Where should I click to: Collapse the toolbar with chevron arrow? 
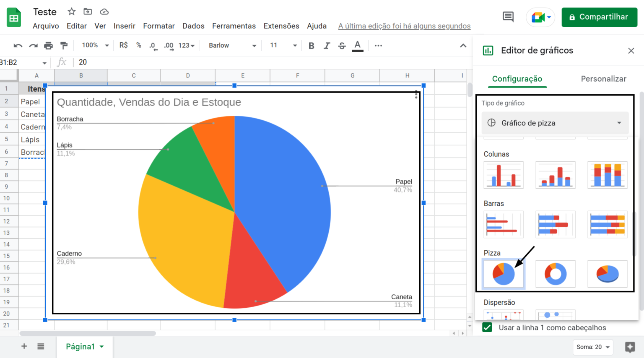coord(463,46)
